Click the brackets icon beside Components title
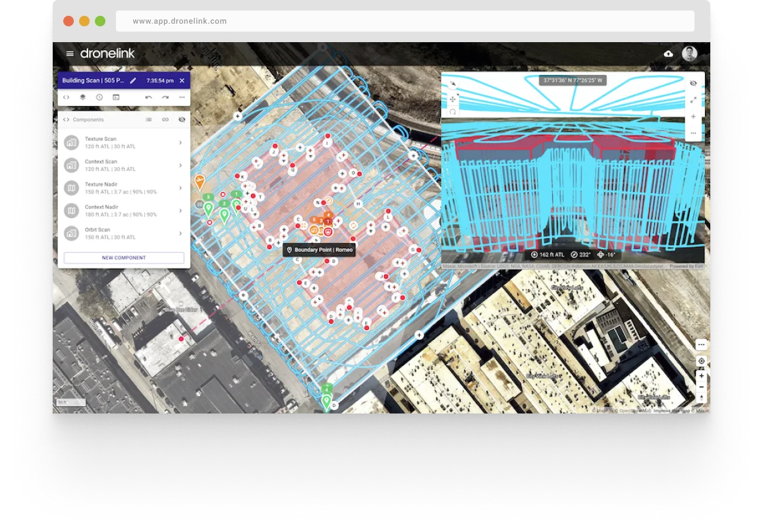This screenshot has height=532, width=763. tap(66, 120)
